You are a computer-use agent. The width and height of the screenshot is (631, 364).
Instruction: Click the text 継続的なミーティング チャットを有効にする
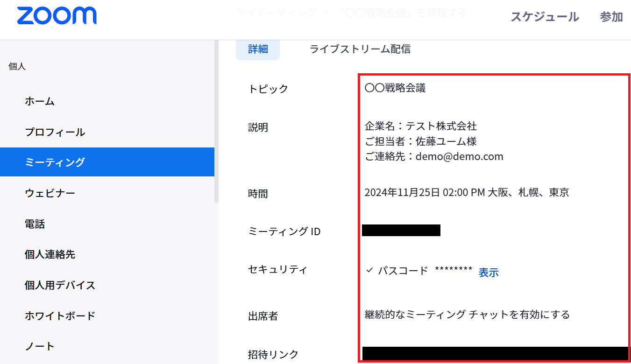tap(467, 315)
